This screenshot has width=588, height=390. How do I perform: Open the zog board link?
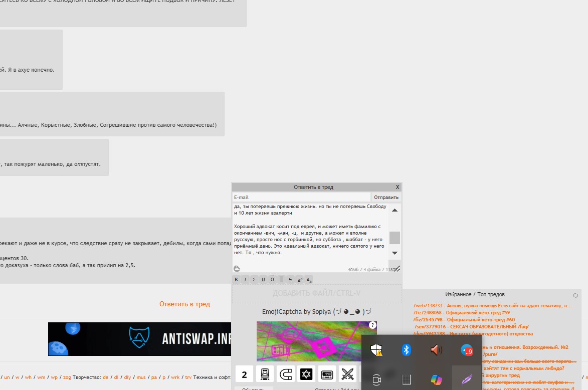(67, 377)
